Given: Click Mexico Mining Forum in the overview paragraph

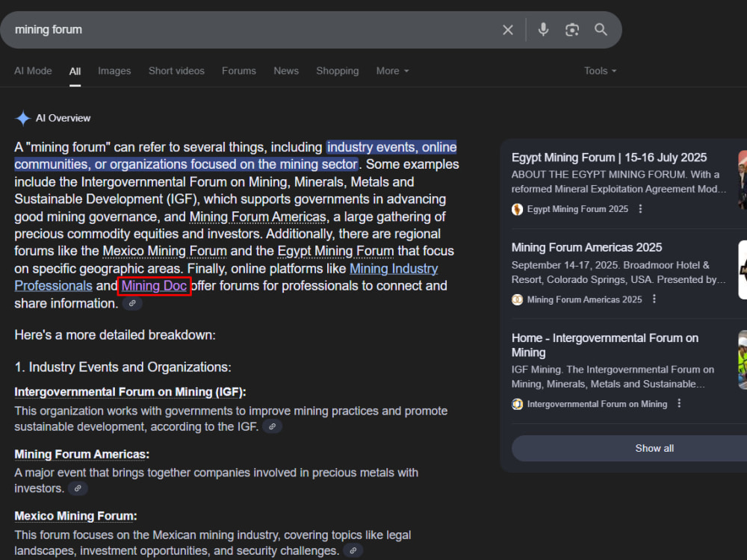Looking at the screenshot, I should 164,251.
